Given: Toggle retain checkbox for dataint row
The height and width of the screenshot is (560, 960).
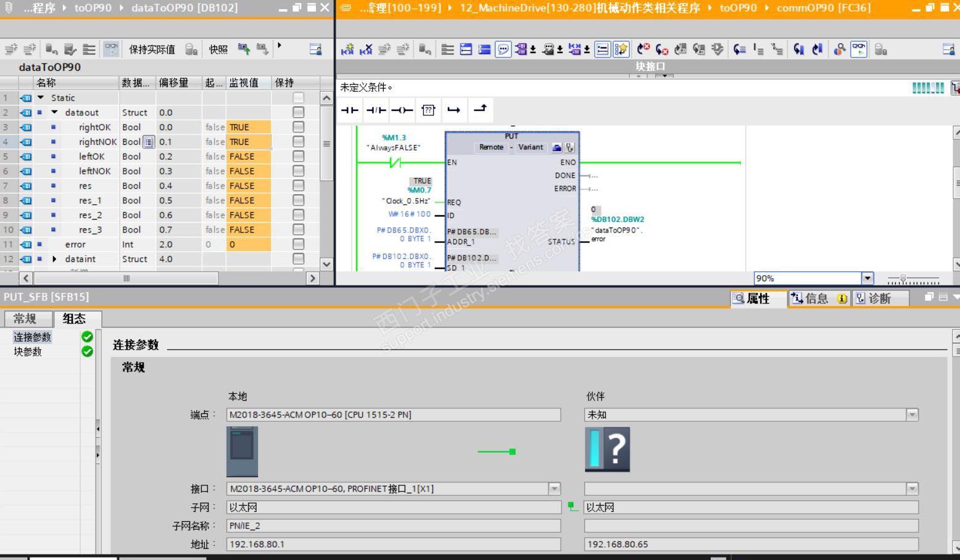Looking at the screenshot, I should pos(298,259).
